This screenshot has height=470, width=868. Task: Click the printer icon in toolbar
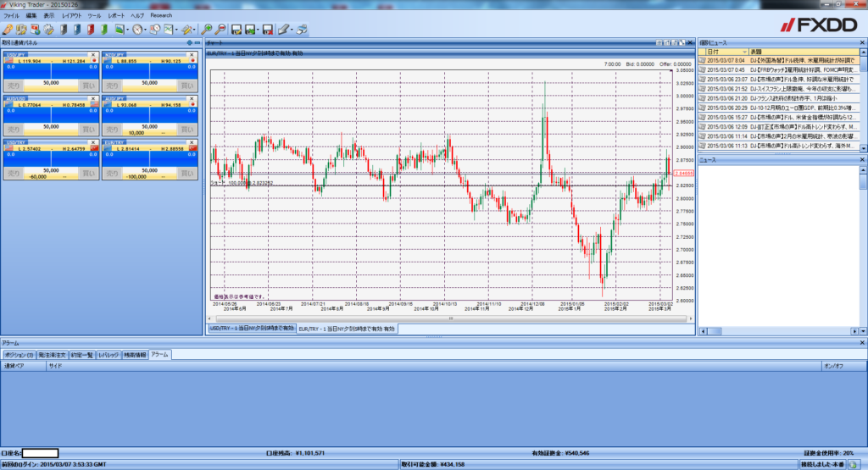point(301,30)
